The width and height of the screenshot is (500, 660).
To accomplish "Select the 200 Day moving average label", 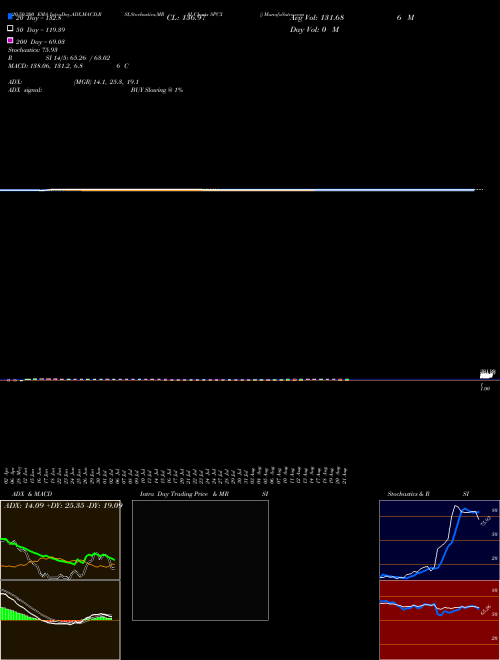I will coord(40,42).
